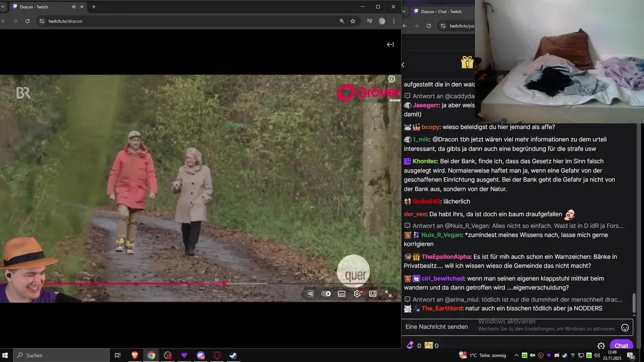644x362 pixels.
Task: Reload the Dracon - Twitch page
Action: click(27, 21)
